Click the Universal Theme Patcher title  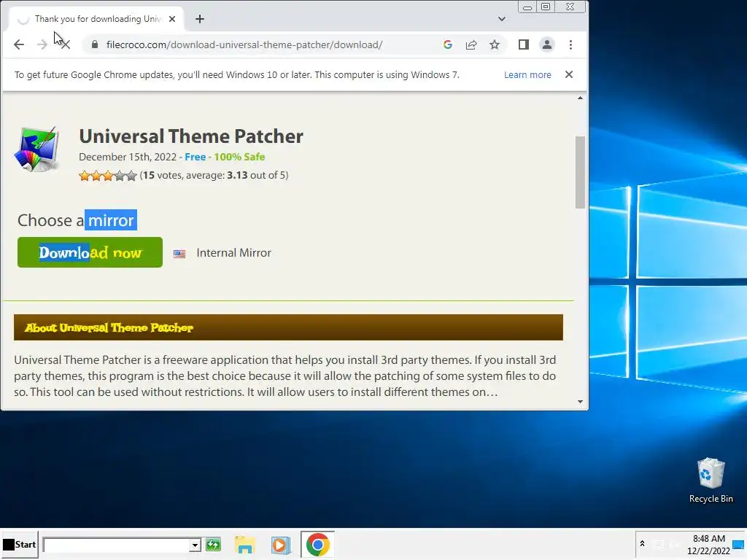pos(191,136)
